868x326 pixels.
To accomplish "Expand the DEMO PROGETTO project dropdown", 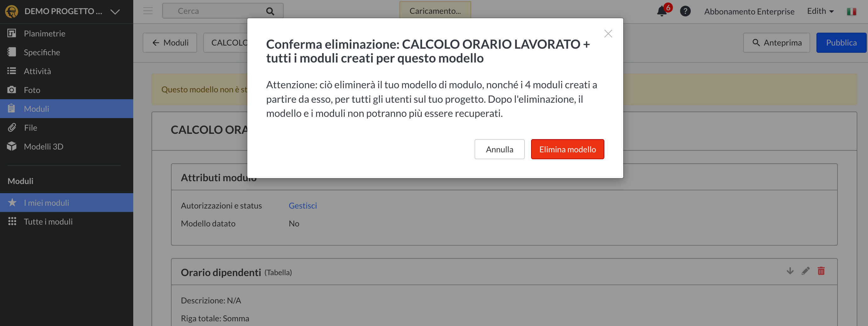I will point(115,12).
